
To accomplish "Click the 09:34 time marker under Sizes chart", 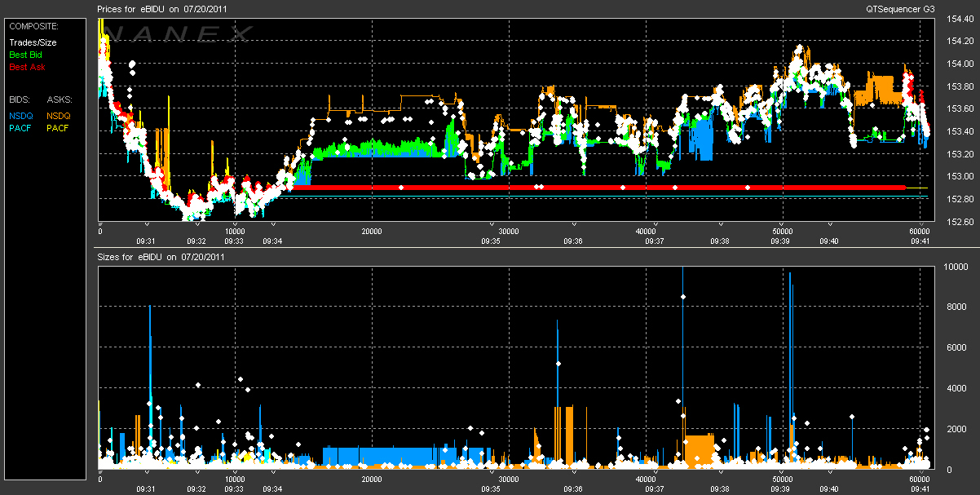I will (272, 489).
